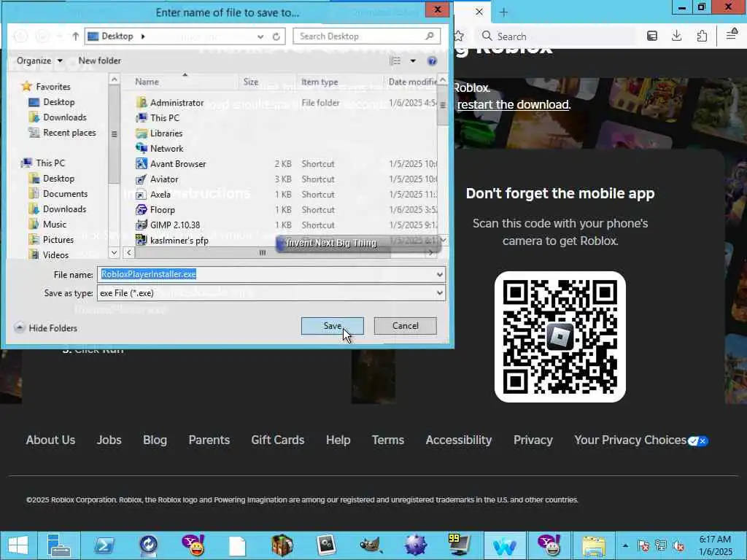Open the browser hamburger menu
Viewport: 747px width, 560px height.
[732, 35]
